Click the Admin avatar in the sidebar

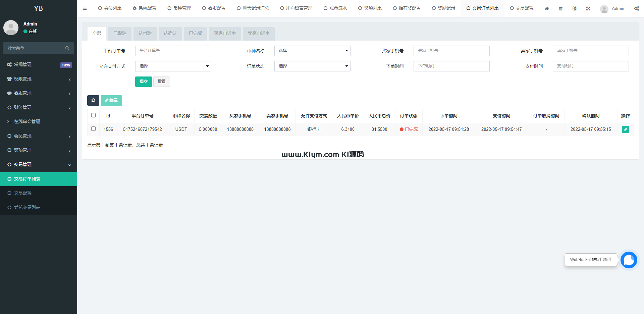pyautogui.click(x=11, y=28)
